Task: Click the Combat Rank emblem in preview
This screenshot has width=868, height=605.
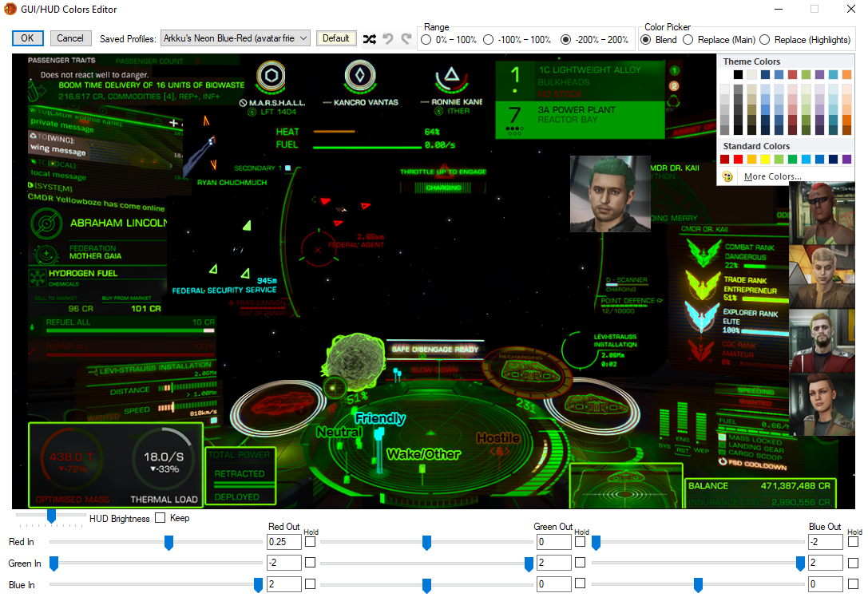Action: [x=703, y=252]
